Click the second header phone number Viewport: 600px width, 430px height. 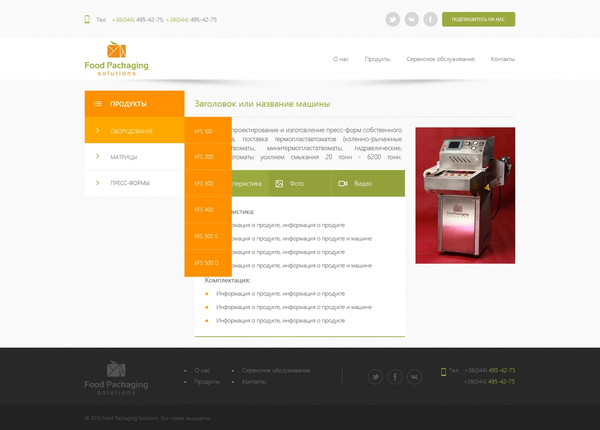point(191,20)
